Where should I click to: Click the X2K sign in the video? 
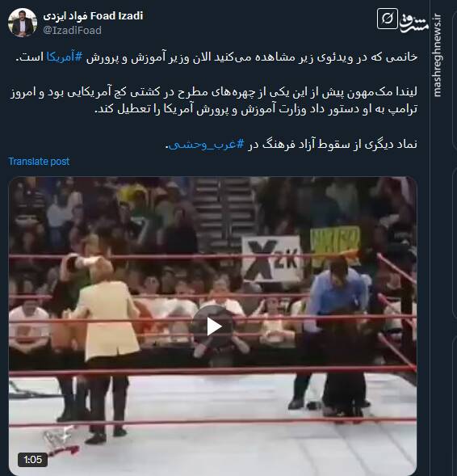pyautogui.click(x=272, y=259)
